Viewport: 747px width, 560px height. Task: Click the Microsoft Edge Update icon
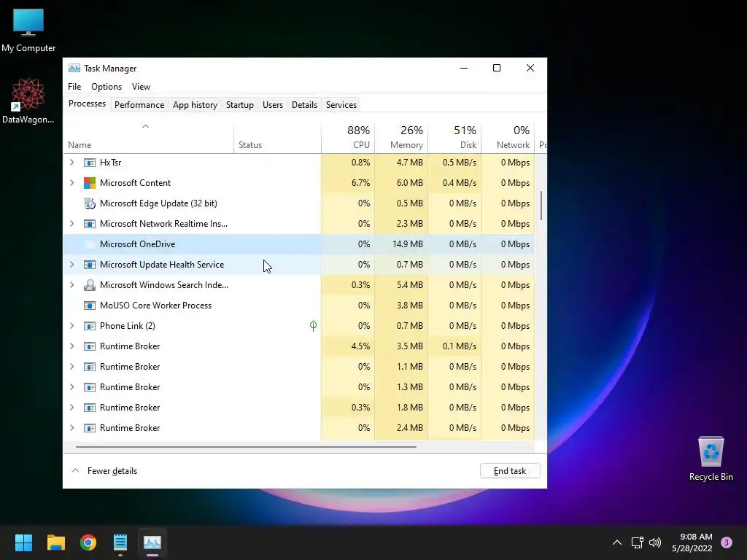[90, 203]
